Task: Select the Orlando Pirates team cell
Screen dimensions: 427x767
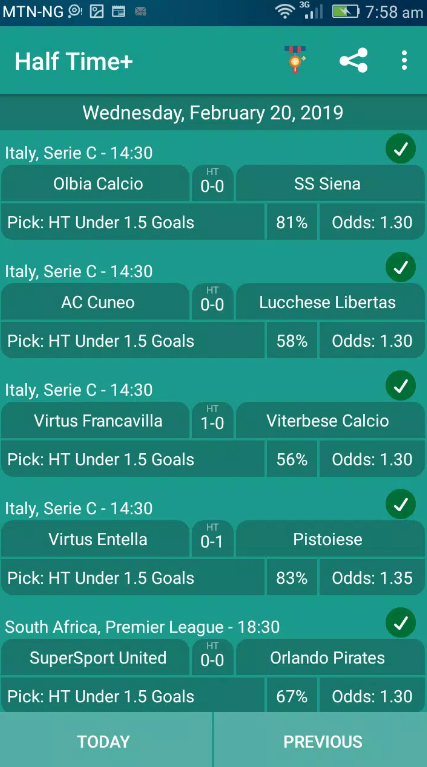Action: click(330, 657)
